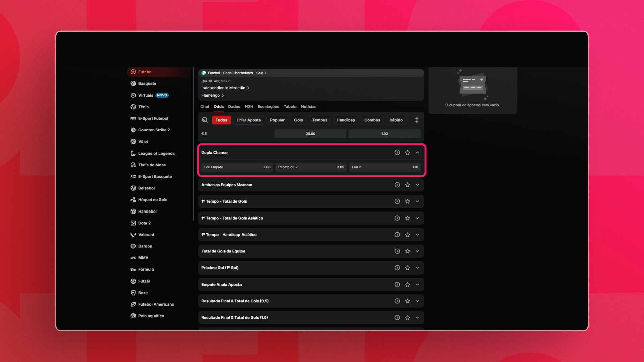Select Dardos icon in sidebar
Viewport: 644px width, 362px height.
(133, 246)
